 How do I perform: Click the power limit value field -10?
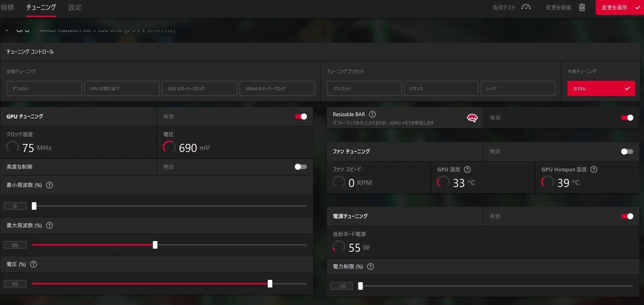point(342,286)
